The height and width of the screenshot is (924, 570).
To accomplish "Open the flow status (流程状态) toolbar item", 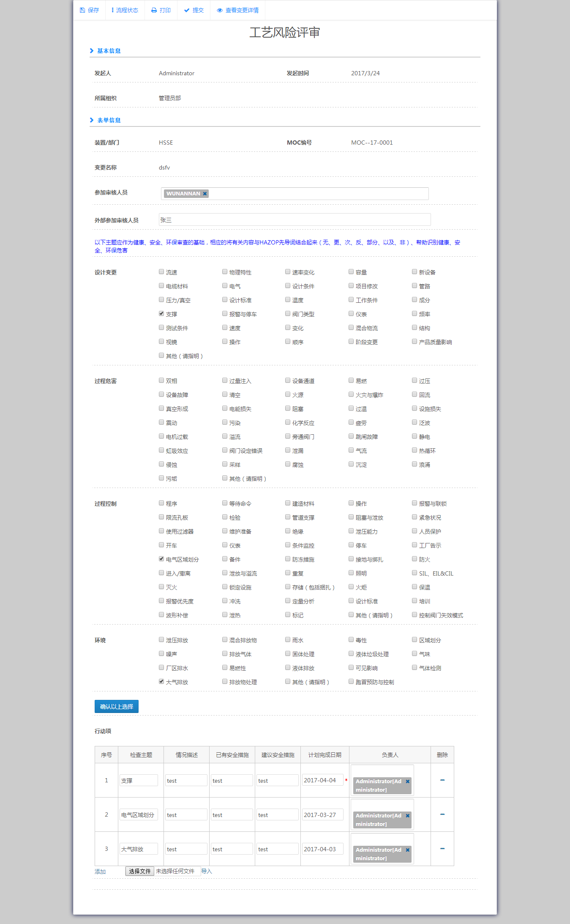I will point(125,10).
